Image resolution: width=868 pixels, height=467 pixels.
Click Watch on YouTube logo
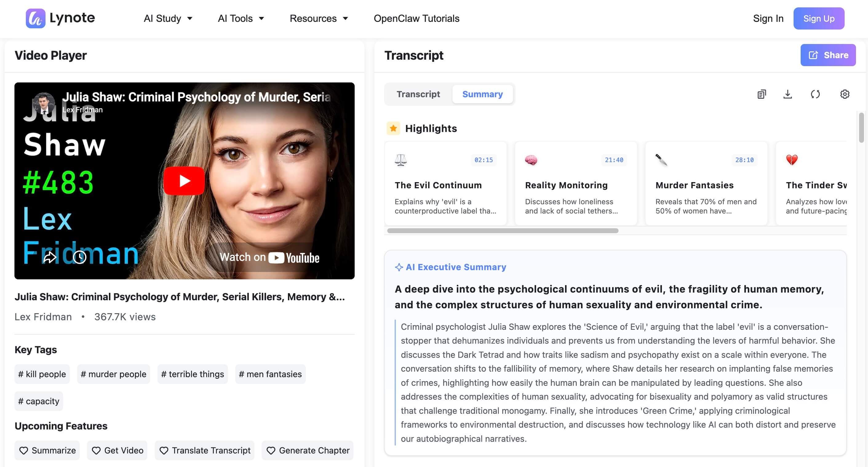(x=294, y=258)
